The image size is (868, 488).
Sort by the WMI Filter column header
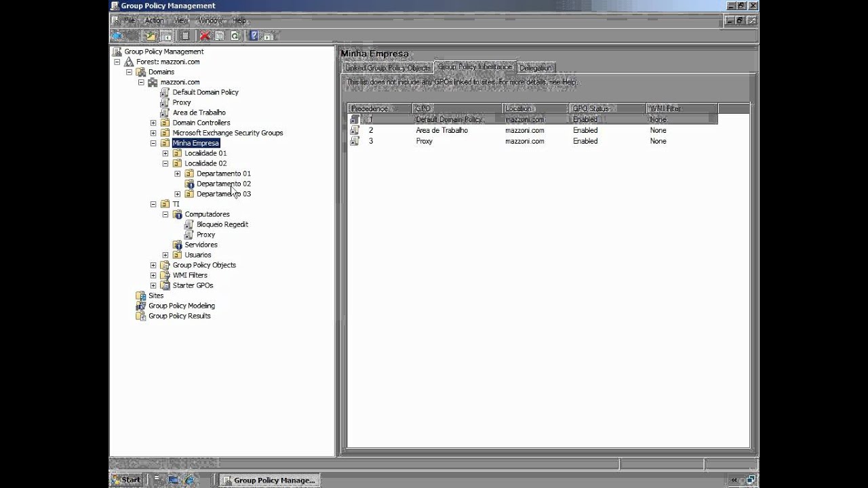point(682,108)
